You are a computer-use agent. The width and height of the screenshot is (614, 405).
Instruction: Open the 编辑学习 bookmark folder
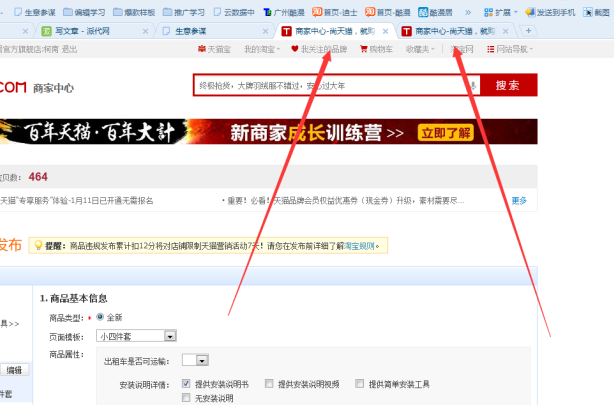click(84, 13)
